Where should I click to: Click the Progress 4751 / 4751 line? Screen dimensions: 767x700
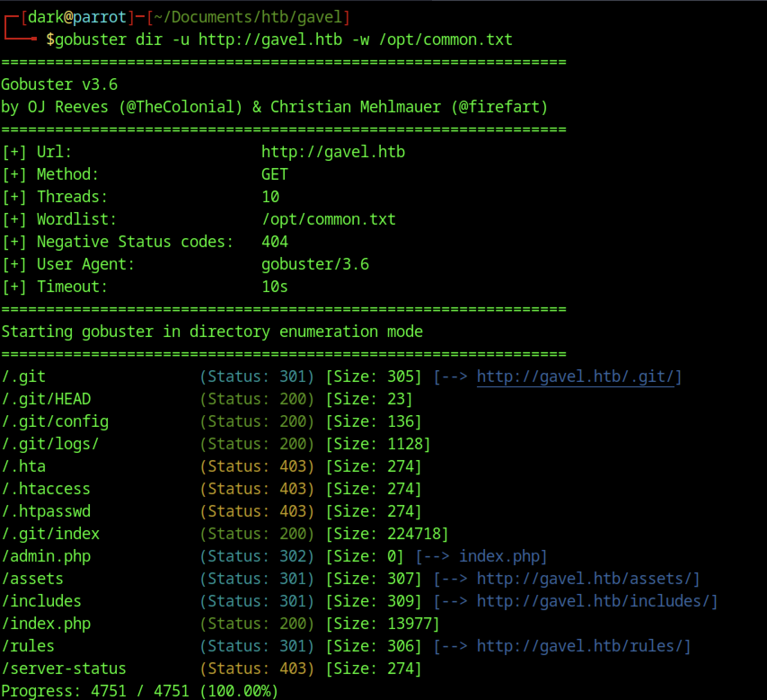(140, 691)
